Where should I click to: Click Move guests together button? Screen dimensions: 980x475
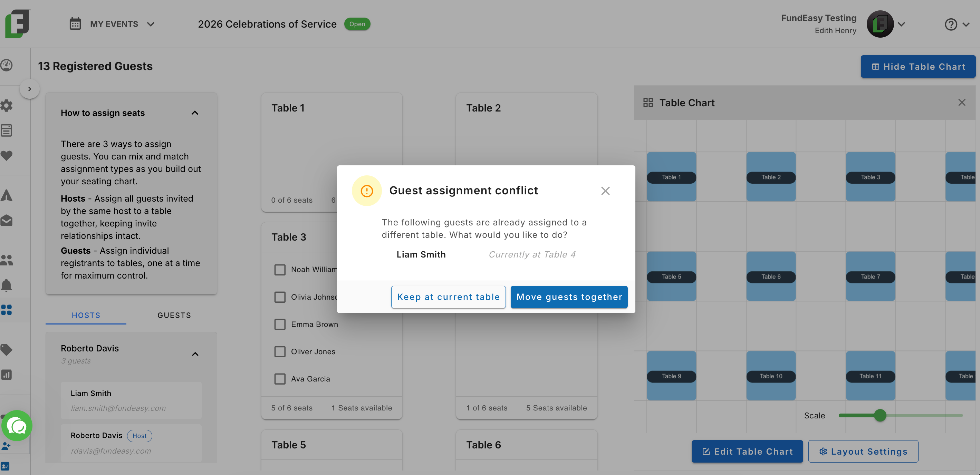click(x=569, y=297)
